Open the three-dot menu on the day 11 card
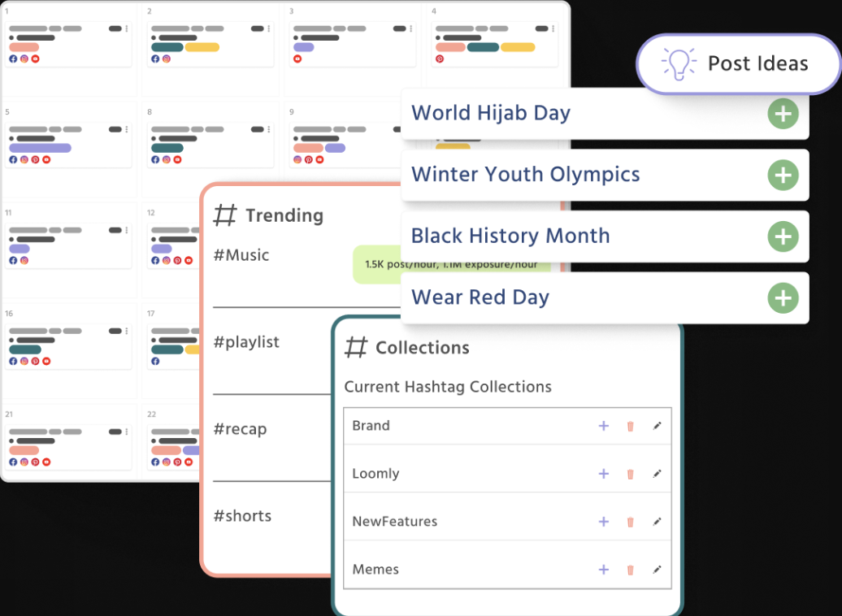 (127, 230)
